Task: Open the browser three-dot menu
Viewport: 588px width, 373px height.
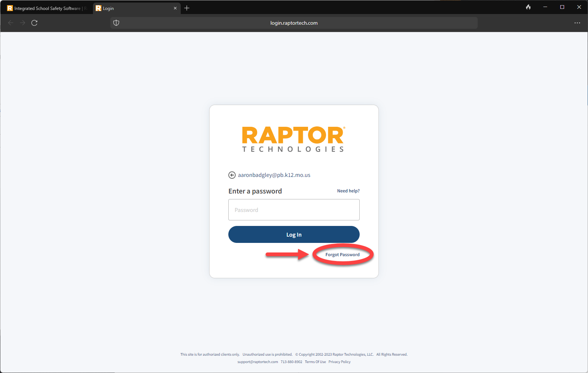Action: pyautogui.click(x=577, y=23)
